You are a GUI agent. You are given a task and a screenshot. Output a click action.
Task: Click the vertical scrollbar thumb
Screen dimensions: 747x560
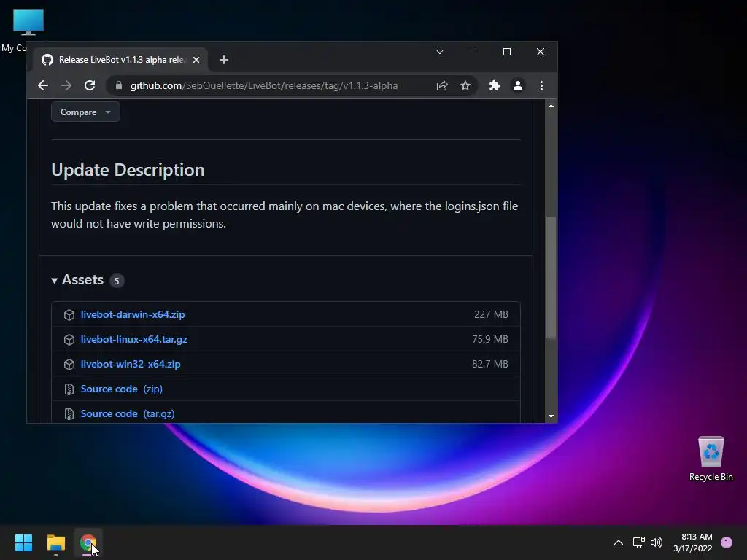pyautogui.click(x=551, y=278)
